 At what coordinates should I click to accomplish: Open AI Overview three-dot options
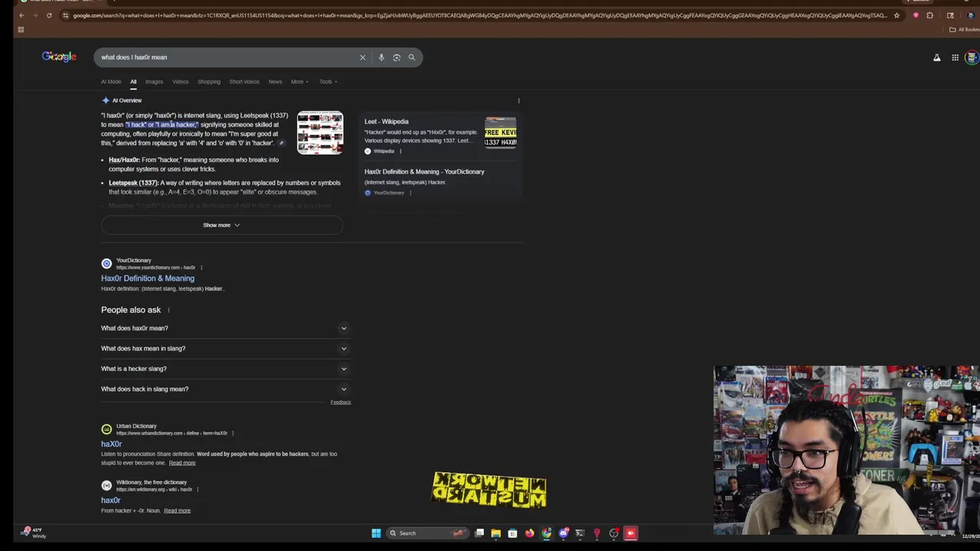[x=518, y=101]
